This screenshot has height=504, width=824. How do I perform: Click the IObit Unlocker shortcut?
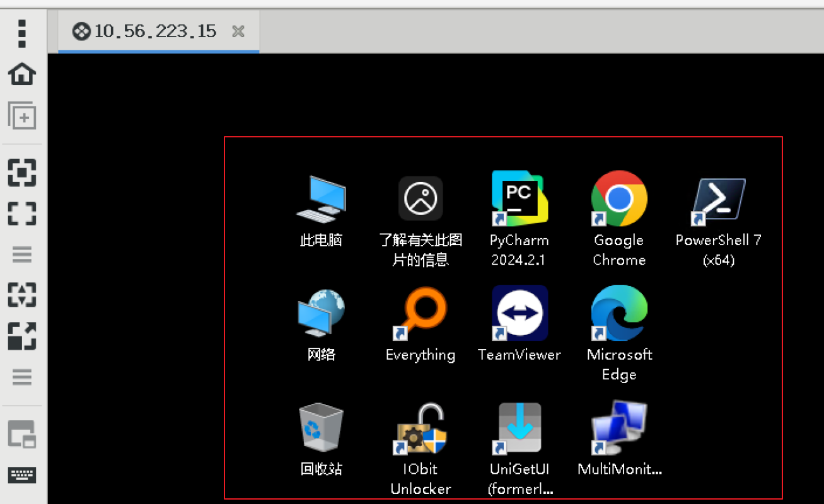[420, 428]
